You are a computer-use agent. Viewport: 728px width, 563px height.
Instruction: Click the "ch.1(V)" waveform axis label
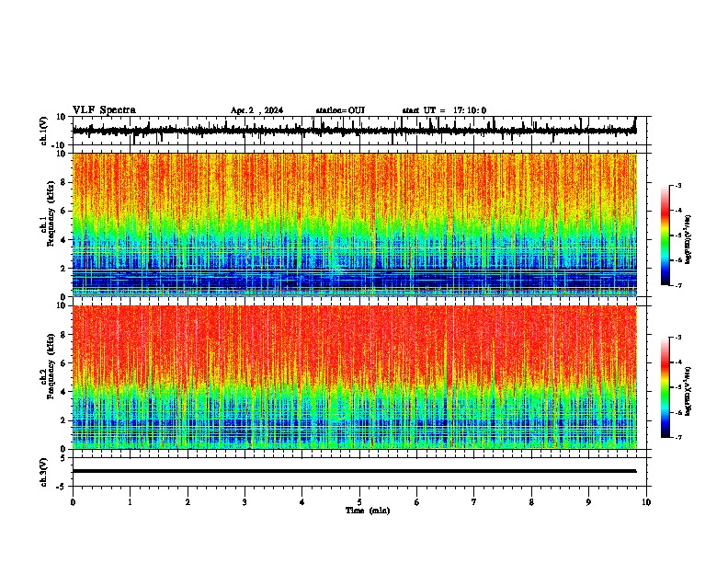pos(44,131)
